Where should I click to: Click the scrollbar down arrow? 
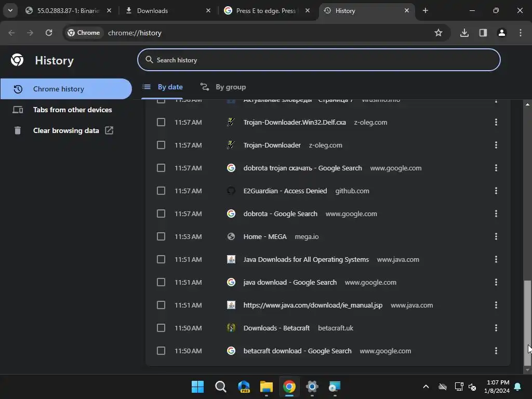(x=527, y=370)
